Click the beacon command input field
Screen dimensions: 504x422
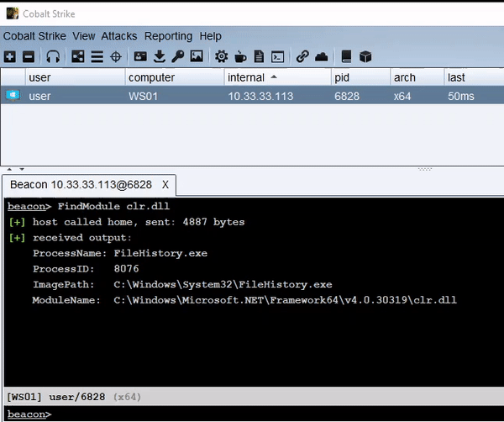(x=254, y=414)
